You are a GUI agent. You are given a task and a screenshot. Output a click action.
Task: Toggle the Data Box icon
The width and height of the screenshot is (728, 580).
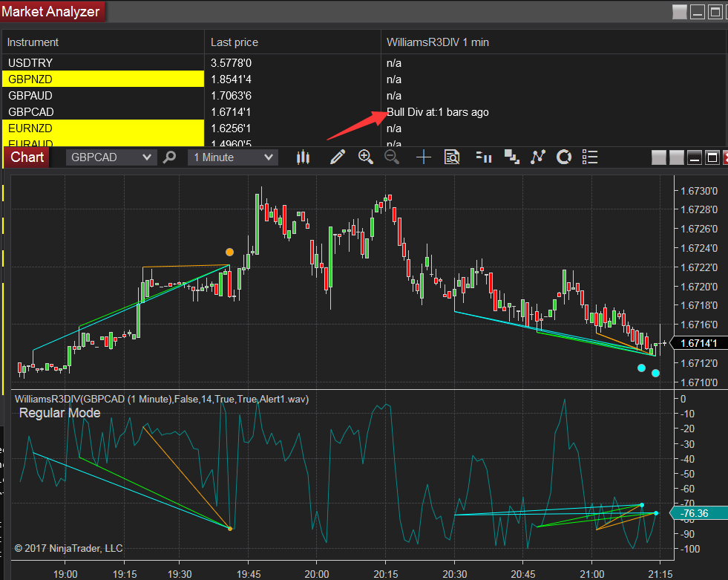coord(452,157)
